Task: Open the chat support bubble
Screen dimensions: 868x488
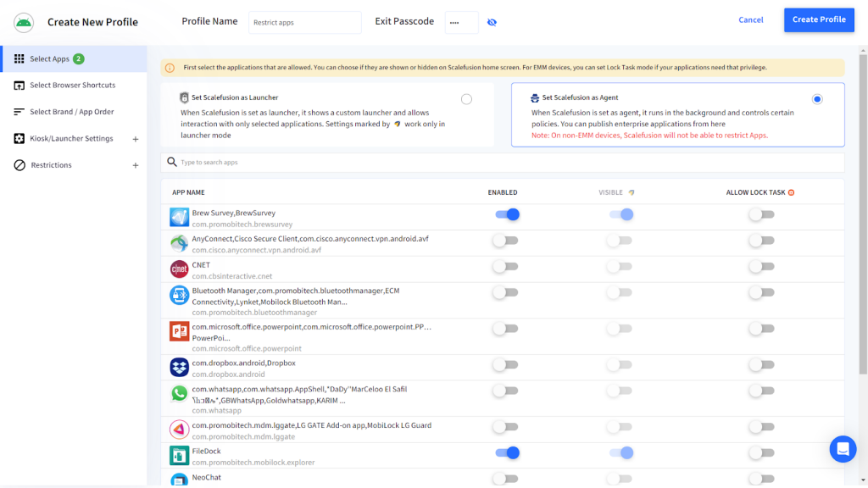Action: click(x=843, y=449)
